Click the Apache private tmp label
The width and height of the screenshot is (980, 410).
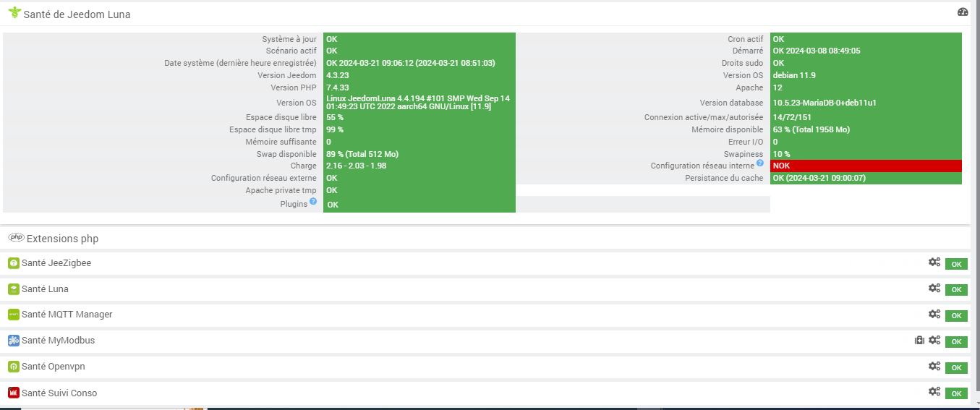pos(281,190)
